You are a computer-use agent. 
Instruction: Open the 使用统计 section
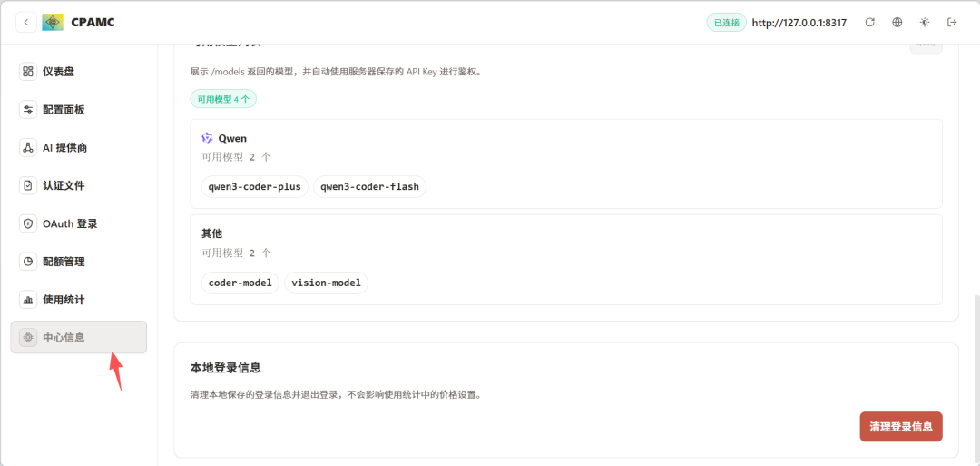pyautogui.click(x=79, y=300)
